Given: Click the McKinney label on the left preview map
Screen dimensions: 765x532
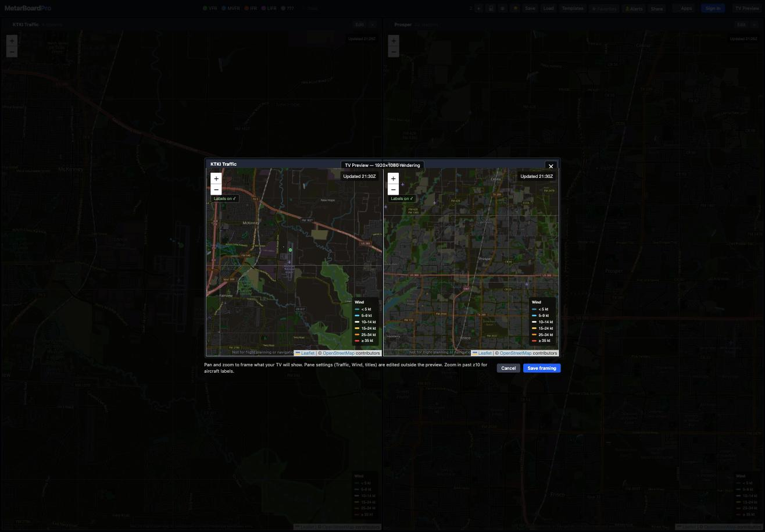Looking at the screenshot, I should [251, 223].
